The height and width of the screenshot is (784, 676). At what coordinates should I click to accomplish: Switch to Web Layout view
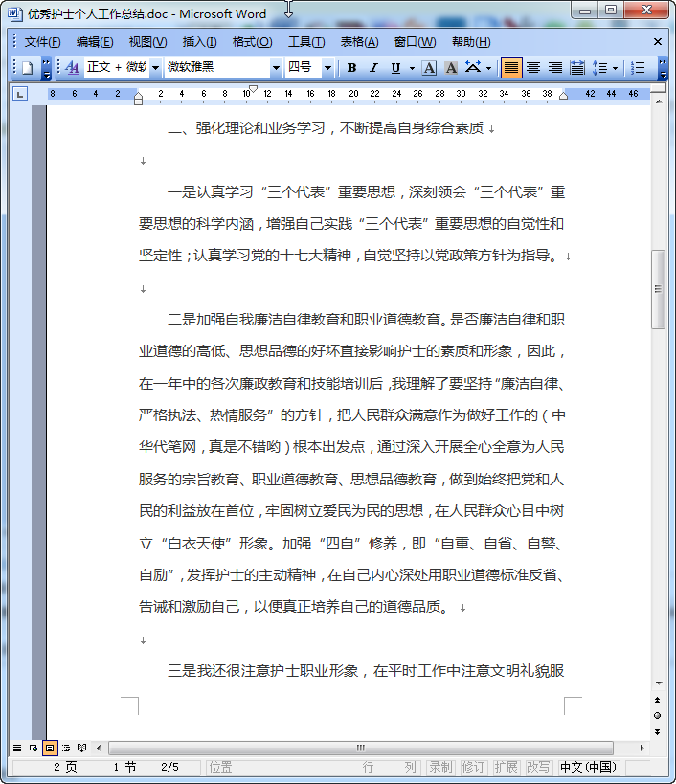pos(34,748)
